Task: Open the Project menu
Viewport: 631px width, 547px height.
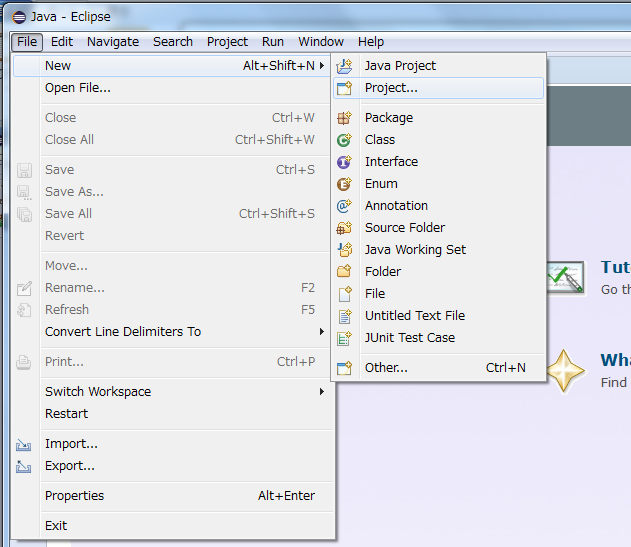Action: (x=227, y=42)
